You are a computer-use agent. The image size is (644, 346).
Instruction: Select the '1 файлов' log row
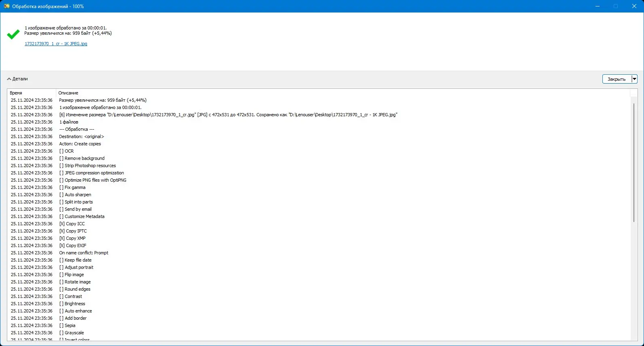point(319,122)
